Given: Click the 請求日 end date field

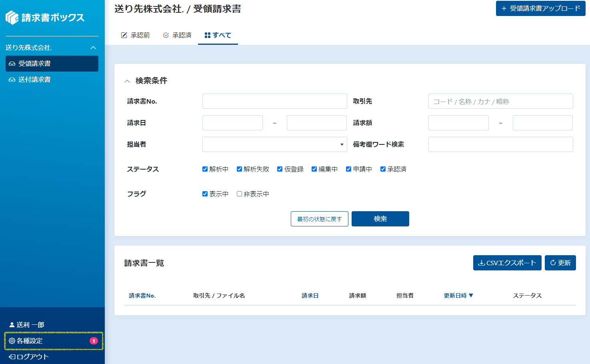Looking at the screenshot, I should 317,123.
